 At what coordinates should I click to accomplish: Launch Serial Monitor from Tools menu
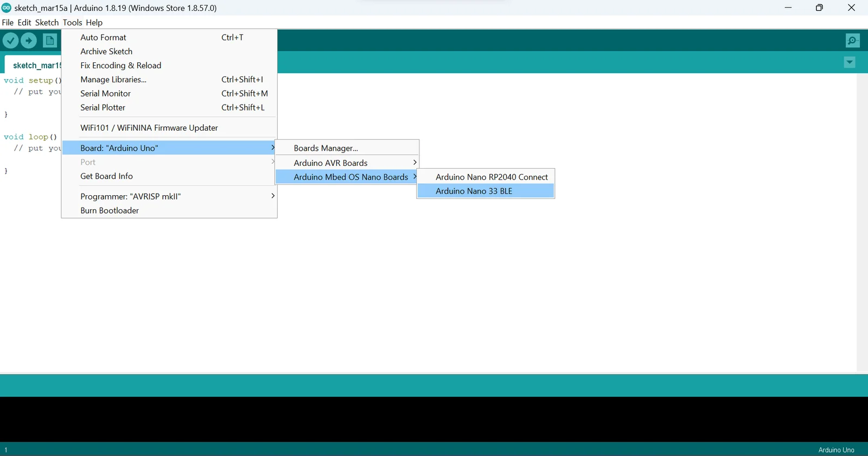pyautogui.click(x=169, y=94)
